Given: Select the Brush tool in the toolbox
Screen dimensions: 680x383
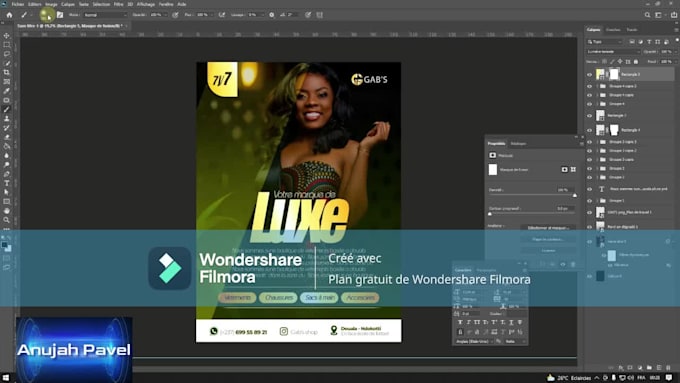Looking at the screenshot, I should pyautogui.click(x=7, y=109).
